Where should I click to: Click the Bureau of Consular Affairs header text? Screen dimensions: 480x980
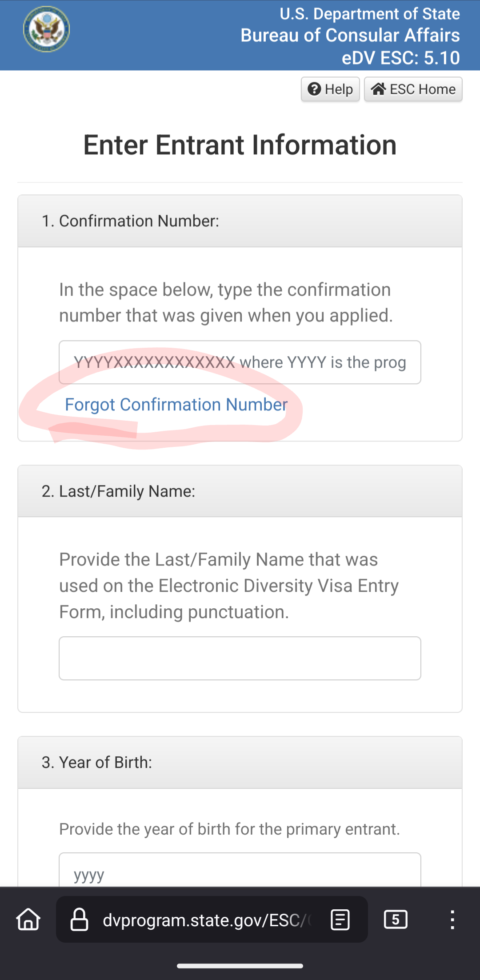[350, 36]
